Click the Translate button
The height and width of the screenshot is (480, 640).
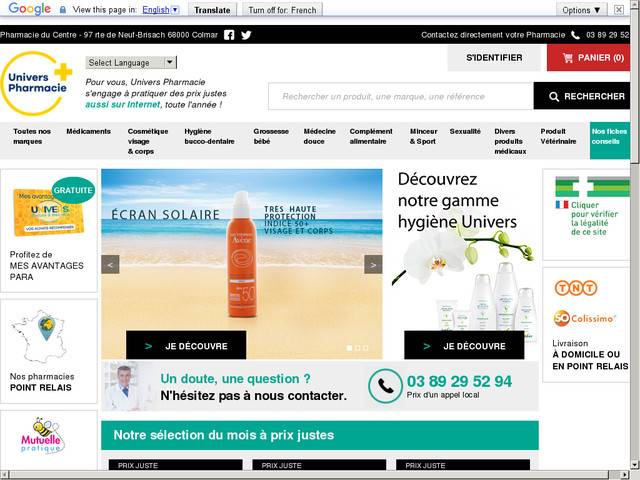point(212,10)
